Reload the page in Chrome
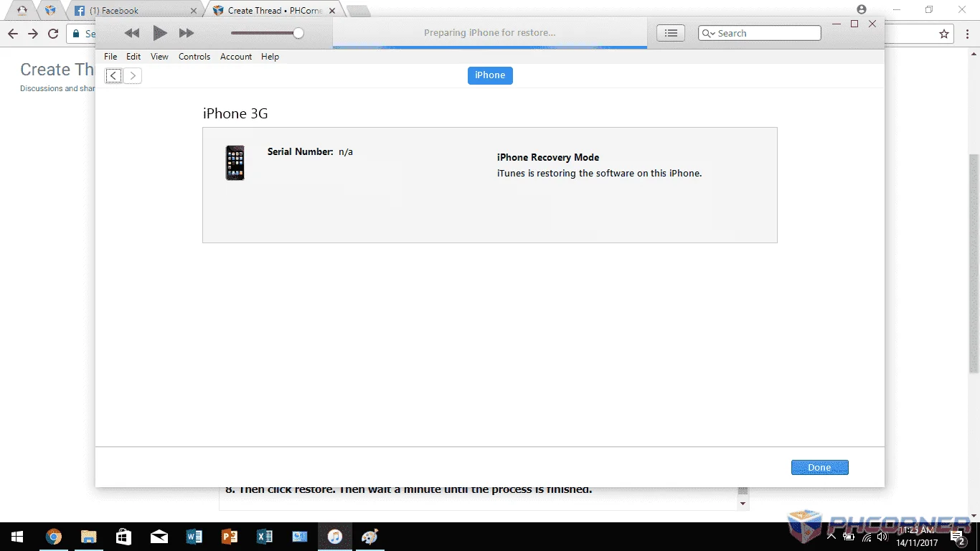The height and width of the screenshot is (551, 980). click(53, 34)
